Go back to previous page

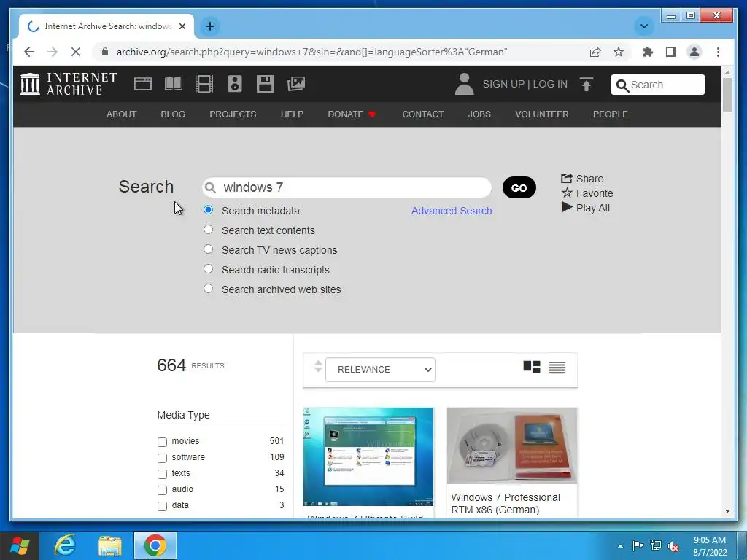pyautogui.click(x=29, y=52)
